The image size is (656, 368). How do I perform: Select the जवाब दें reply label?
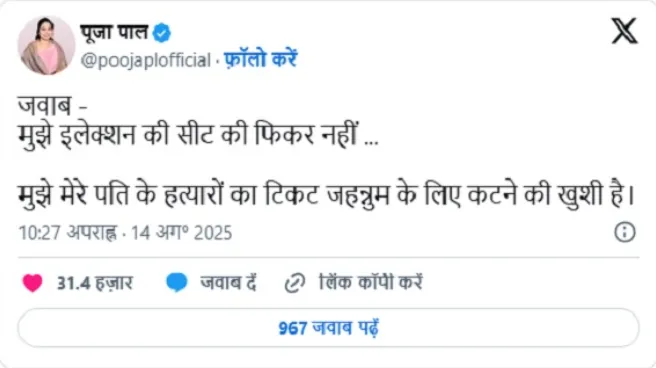(x=228, y=283)
